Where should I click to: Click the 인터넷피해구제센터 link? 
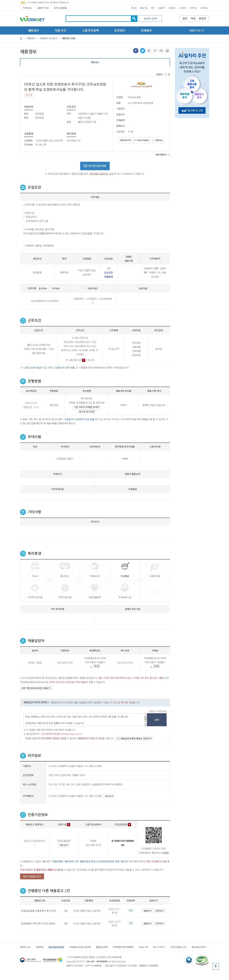click(61, 734)
